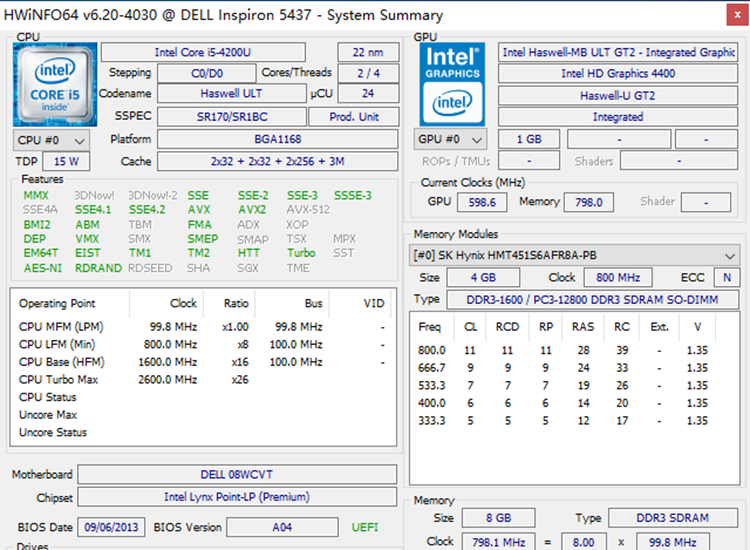Click the Intel Lynx Point-LP chipset field
This screenshot has height=550, width=750.
(237, 497)
